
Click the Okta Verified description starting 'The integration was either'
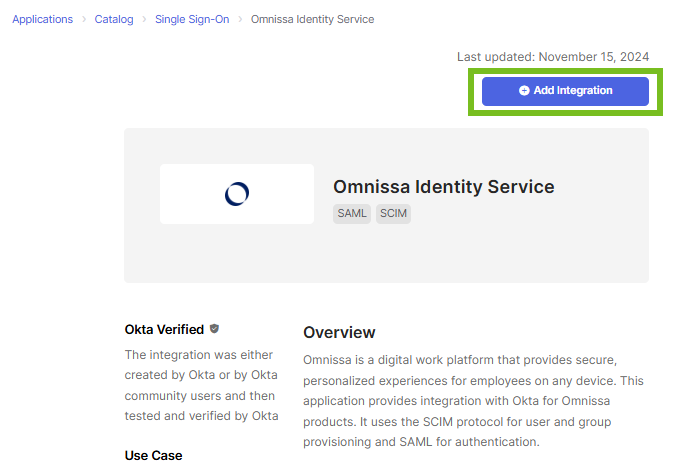(201, 385)
